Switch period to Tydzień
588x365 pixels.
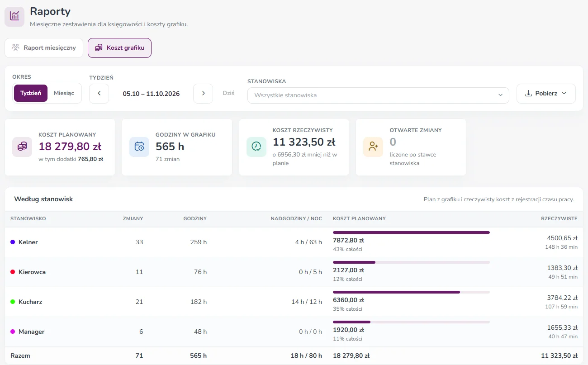pos(31,93)
